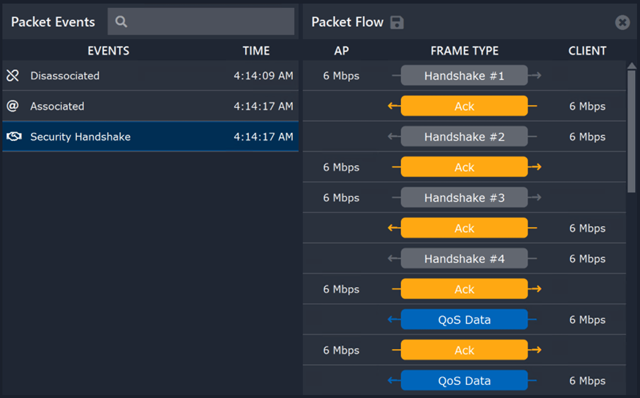Click the search magnifier icon
This screenshot has width=640, height=398.
121,22
